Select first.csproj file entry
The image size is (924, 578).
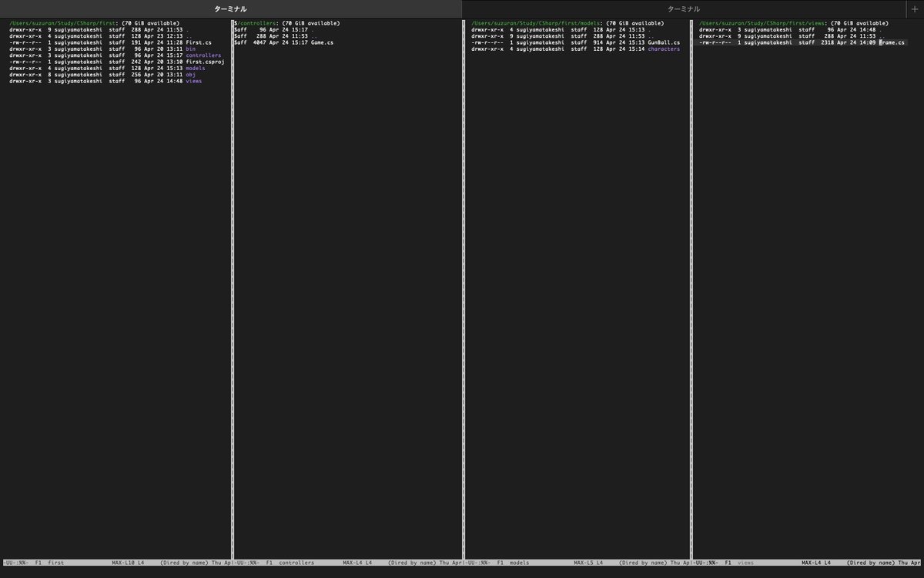[x=205, y=62]
